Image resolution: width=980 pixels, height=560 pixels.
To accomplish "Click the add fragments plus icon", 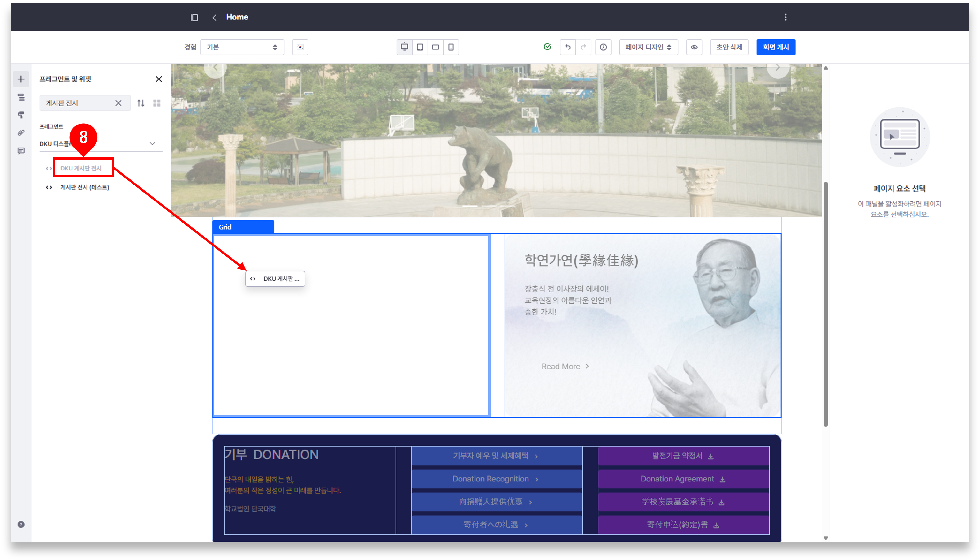I will point(21,79).
